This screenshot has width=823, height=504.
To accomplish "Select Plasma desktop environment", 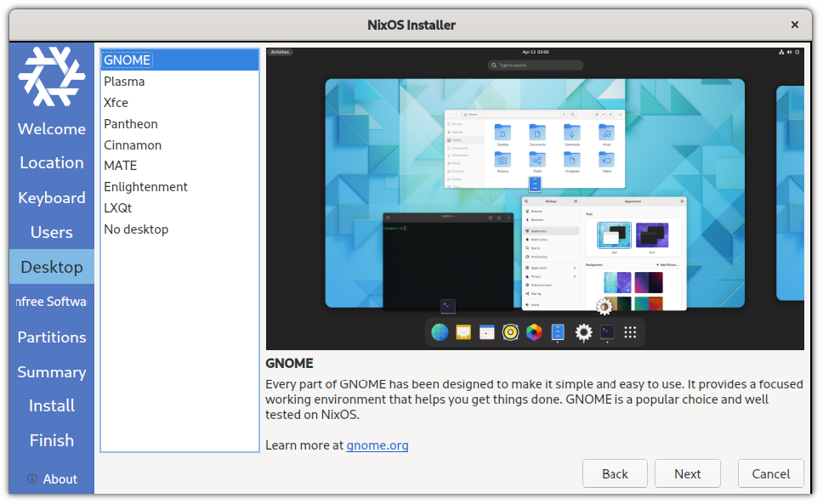I will tap(179, 82).
